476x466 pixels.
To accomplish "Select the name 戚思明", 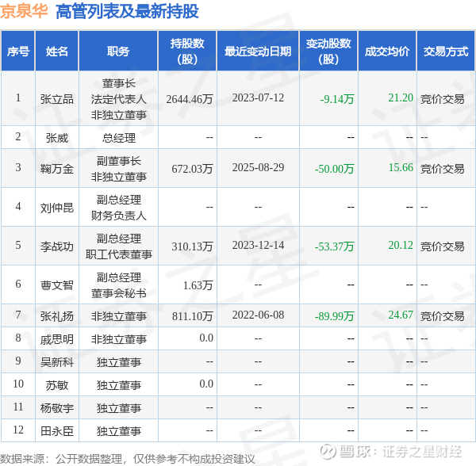I will (57, 339).
